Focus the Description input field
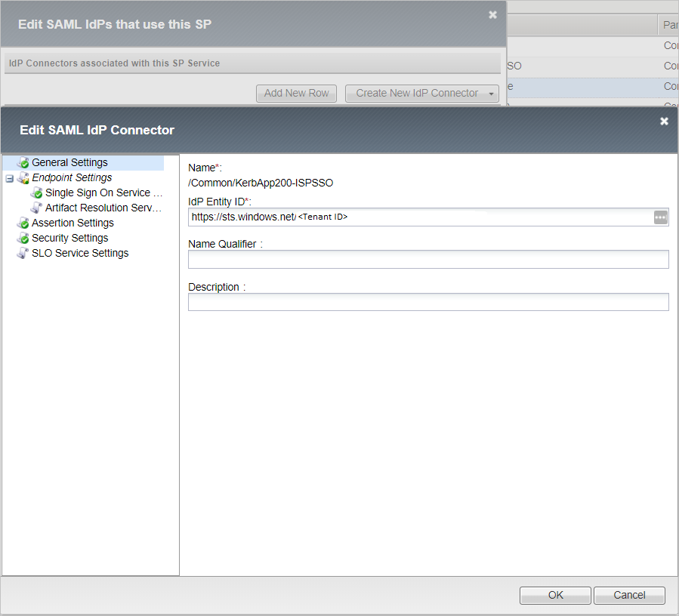The image size is (679, 616). click(x=428, y=302)
